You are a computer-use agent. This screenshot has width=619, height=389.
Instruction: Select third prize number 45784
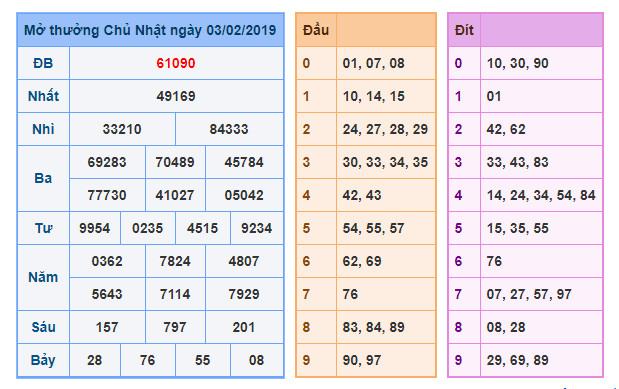click(x=244, y=162)
